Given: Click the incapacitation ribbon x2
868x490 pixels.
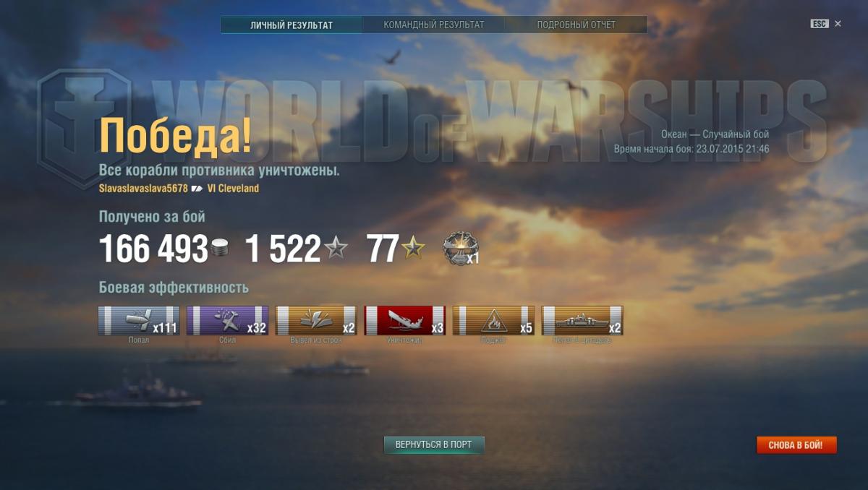Looking at the screenshot, I should [316, 320].
